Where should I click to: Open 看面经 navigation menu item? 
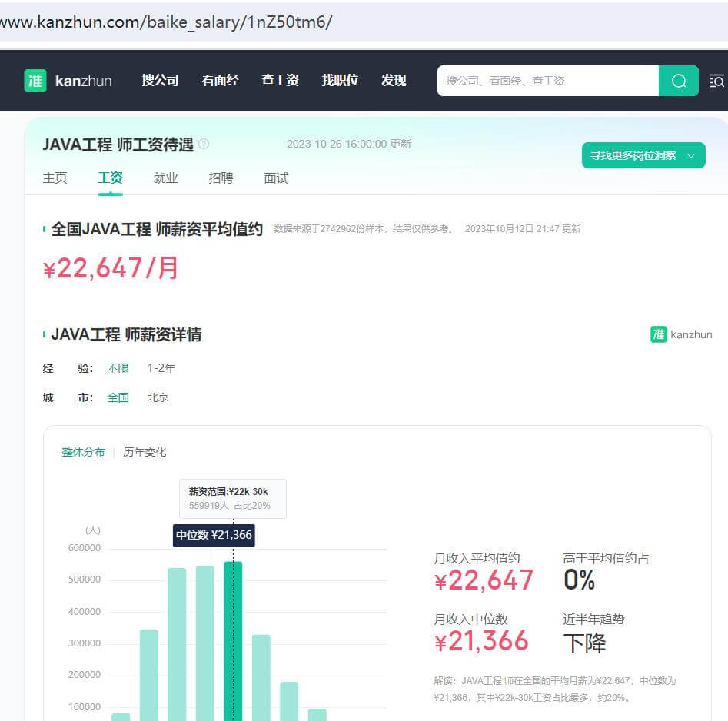pos(220,80)
